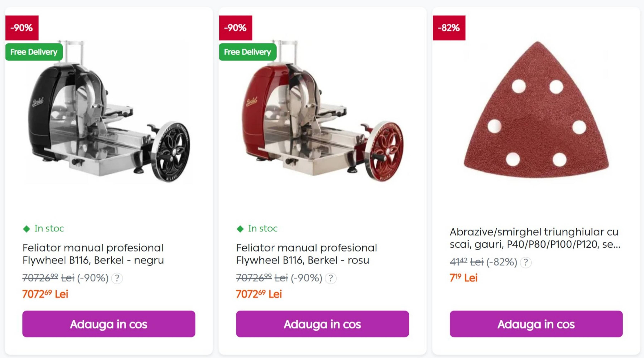Screen dimensions: 644x358
Task: Click the -90% discount badge on the red Berkel slicer
Action: pyautogui.click(x=235, y=28)
